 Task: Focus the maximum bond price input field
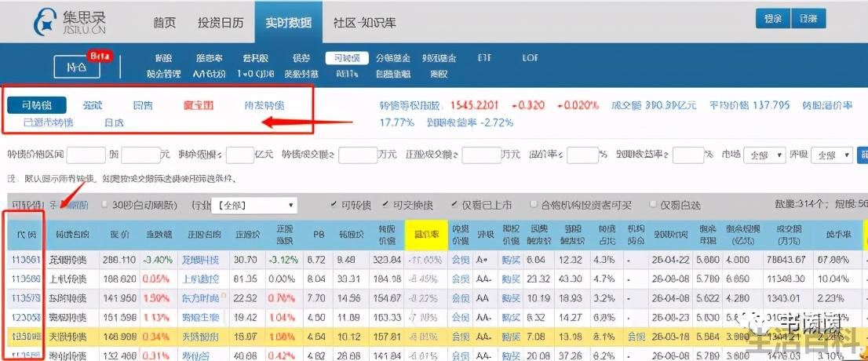click(x=140, y=155)
